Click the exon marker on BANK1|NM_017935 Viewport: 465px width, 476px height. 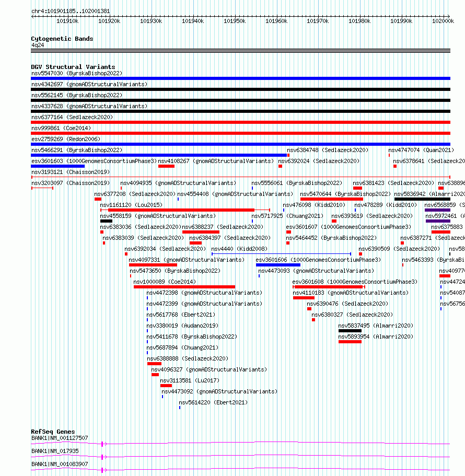(102, 456)
